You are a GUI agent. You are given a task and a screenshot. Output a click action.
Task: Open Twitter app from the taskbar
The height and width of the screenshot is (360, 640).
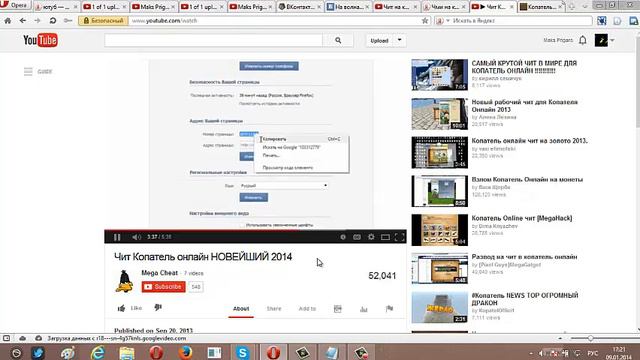point(38,352)
